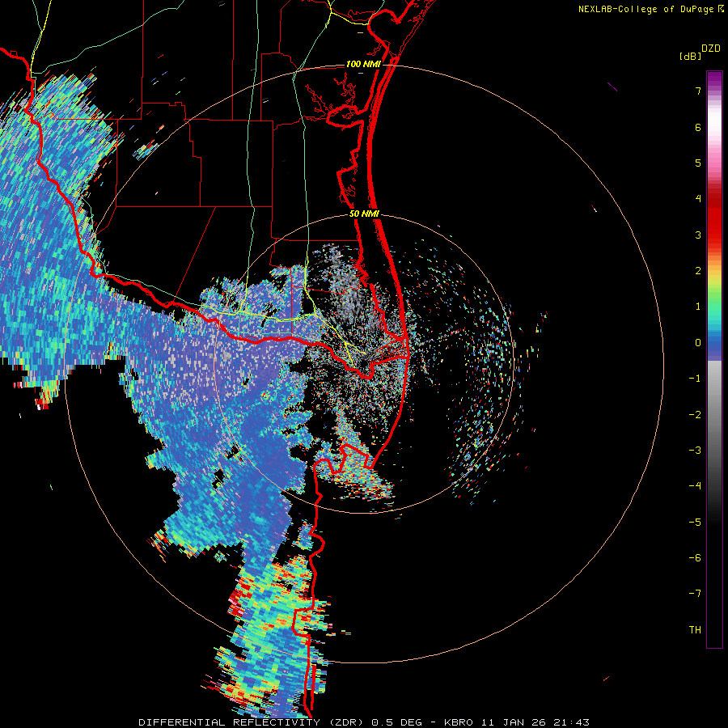
Task: Click the -7 value on color scale
Action: click(x=695, y=594)
